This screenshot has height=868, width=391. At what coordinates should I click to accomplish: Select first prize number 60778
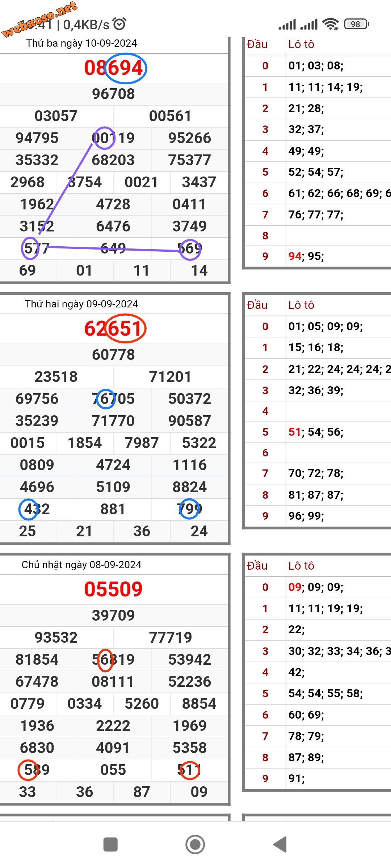[113, 355]
